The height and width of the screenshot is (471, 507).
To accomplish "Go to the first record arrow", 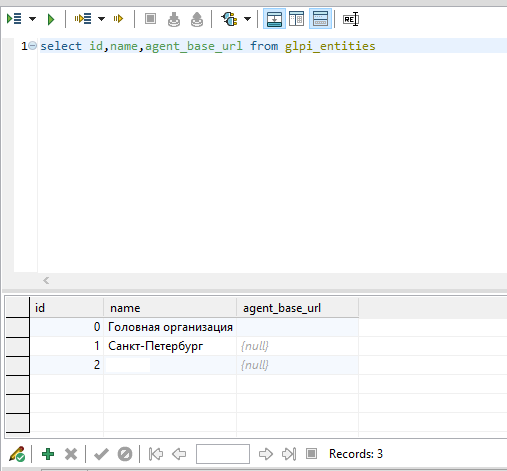I will tap(156, 454).
